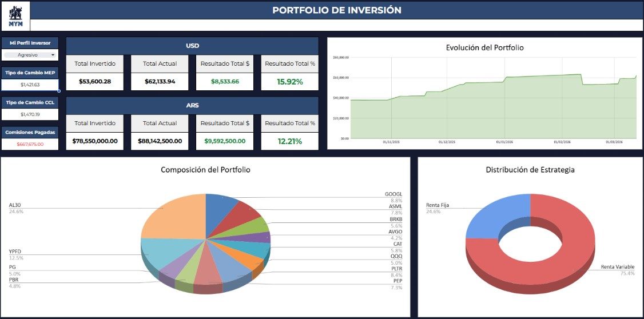Select ARS Total Invertido $78,550,000.00
The height and width of the screenshot is (319, 644).
(95, 141)
